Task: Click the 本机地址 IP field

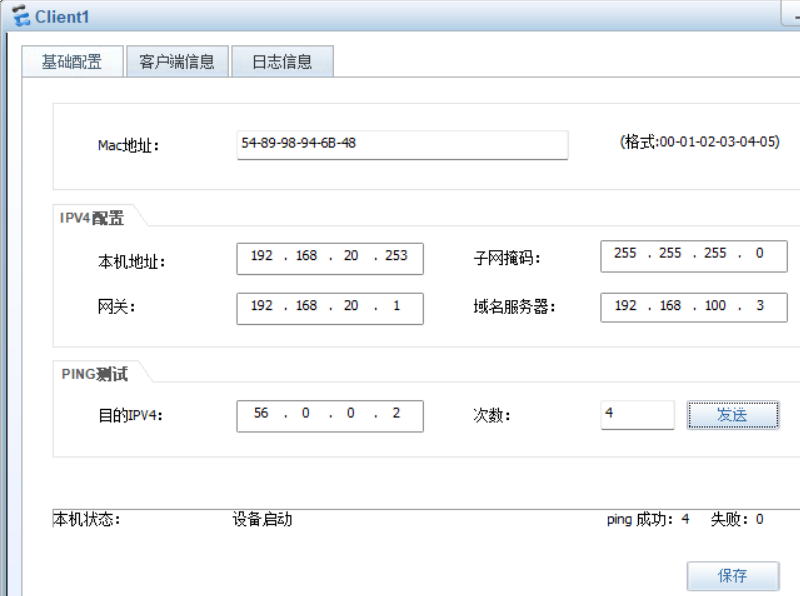Action: point(330,259)
